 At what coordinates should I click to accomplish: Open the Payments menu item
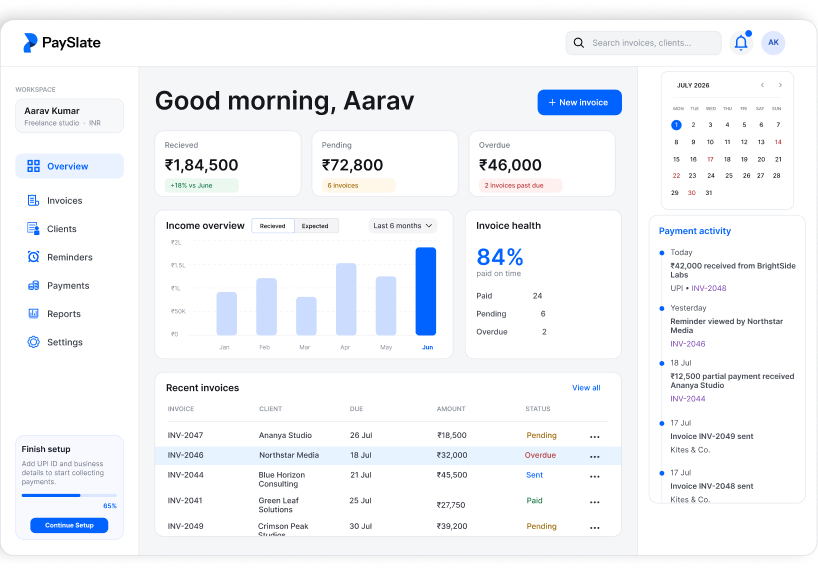pyautogui.click(x=69, y=285)
